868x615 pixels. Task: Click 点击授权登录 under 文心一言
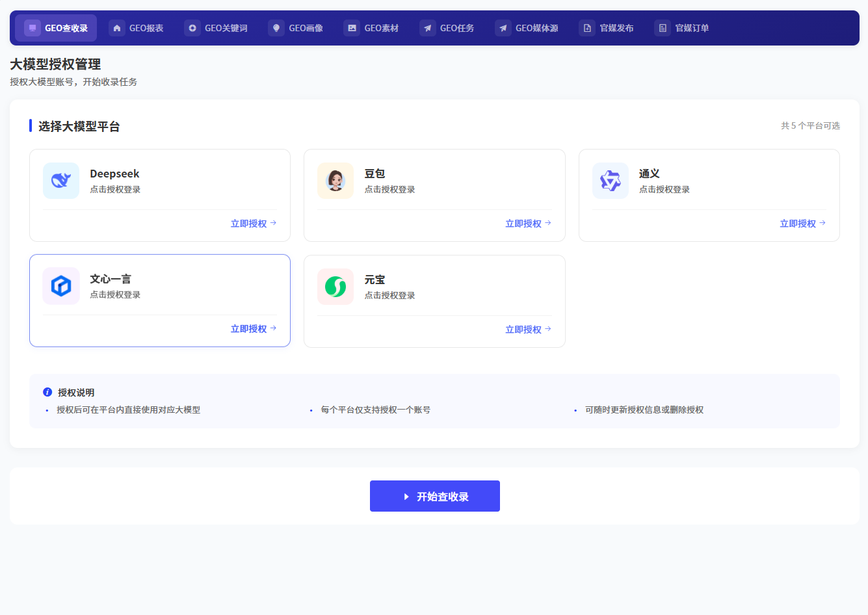(x=115, y=295)
